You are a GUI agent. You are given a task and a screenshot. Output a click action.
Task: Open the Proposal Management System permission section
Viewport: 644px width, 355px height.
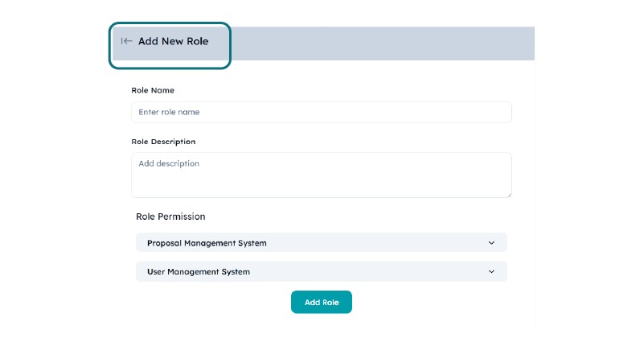coord(322,243)
